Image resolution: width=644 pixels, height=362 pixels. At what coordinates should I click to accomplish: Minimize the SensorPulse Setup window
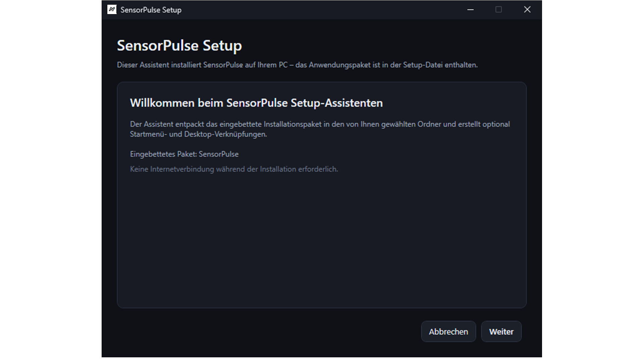coord(471,10)
